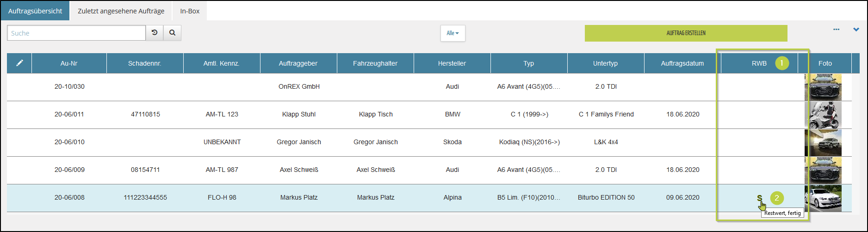Open the In-Box tab
This screenshot has height=232, width=868.
pos(190,11)
